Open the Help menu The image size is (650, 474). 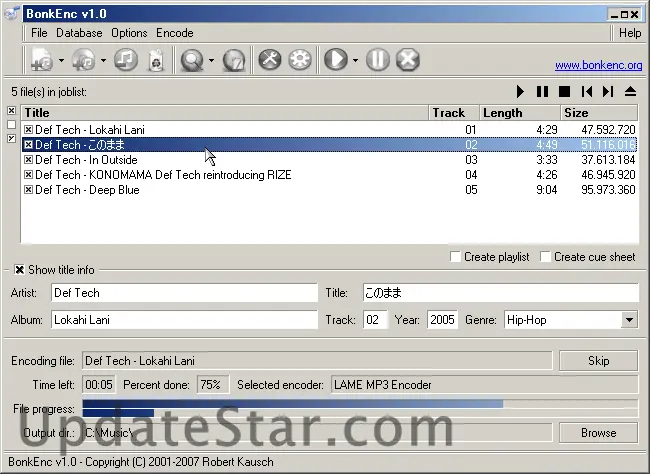click(630, 33)
